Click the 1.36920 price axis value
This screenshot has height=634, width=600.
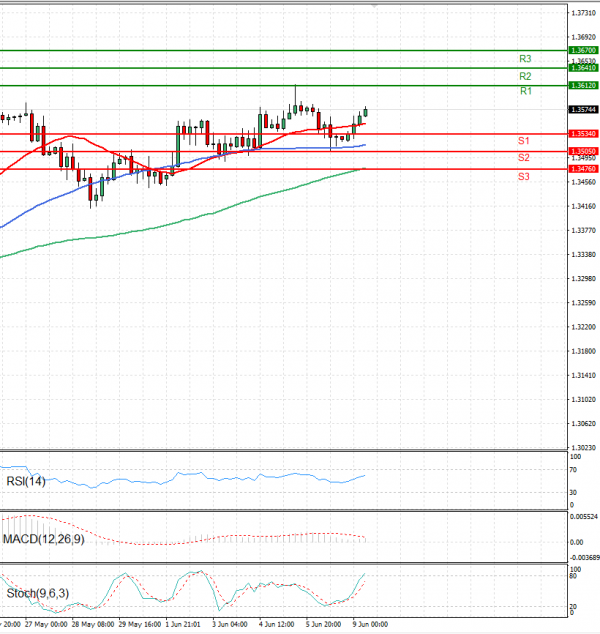[583, 37]
